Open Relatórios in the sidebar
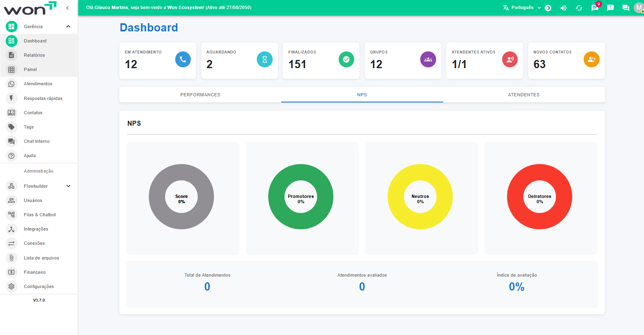Viewport: 644px width, 335px height. pos(34,55)
